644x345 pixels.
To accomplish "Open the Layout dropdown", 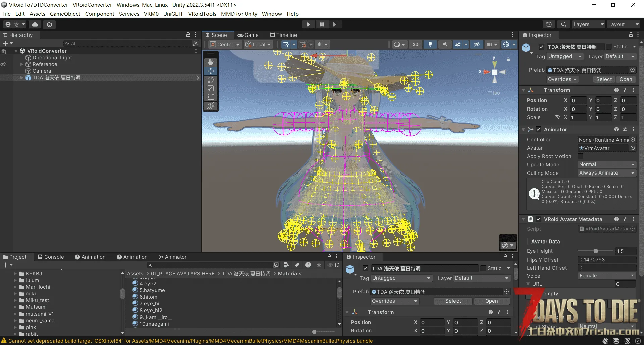I will click(x=624, y=24).
